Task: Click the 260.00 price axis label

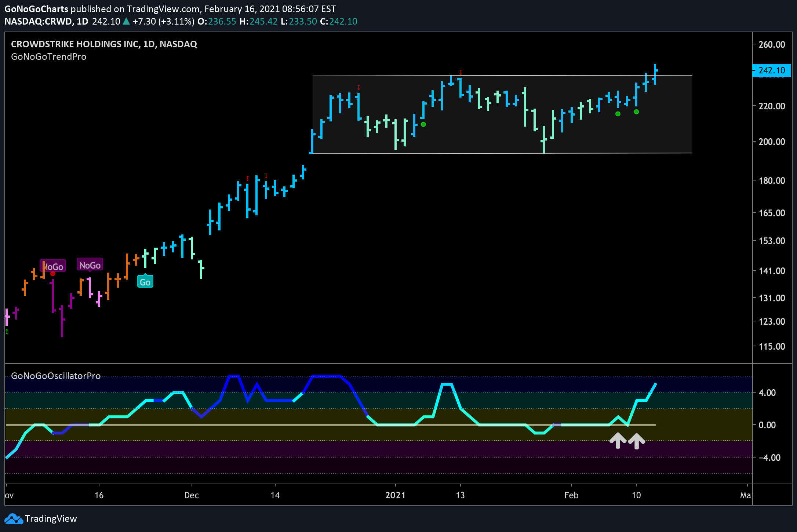Action: [772, 44]
